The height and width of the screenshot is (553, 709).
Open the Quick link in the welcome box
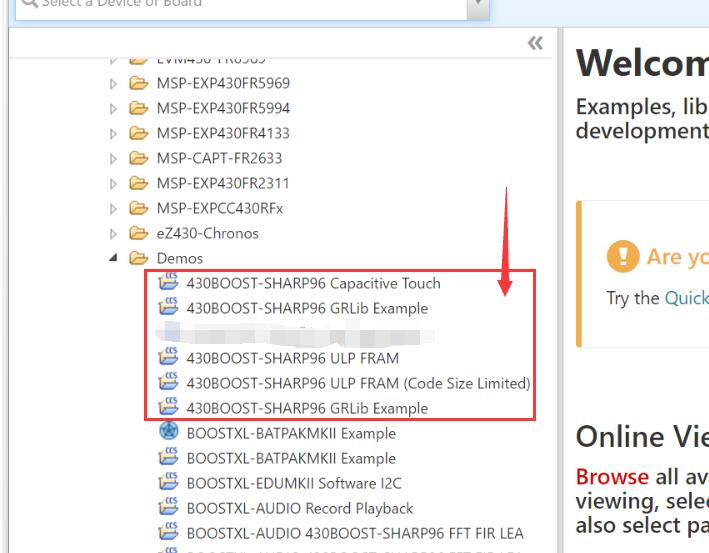pyautogui.click(x=686, y=298)
